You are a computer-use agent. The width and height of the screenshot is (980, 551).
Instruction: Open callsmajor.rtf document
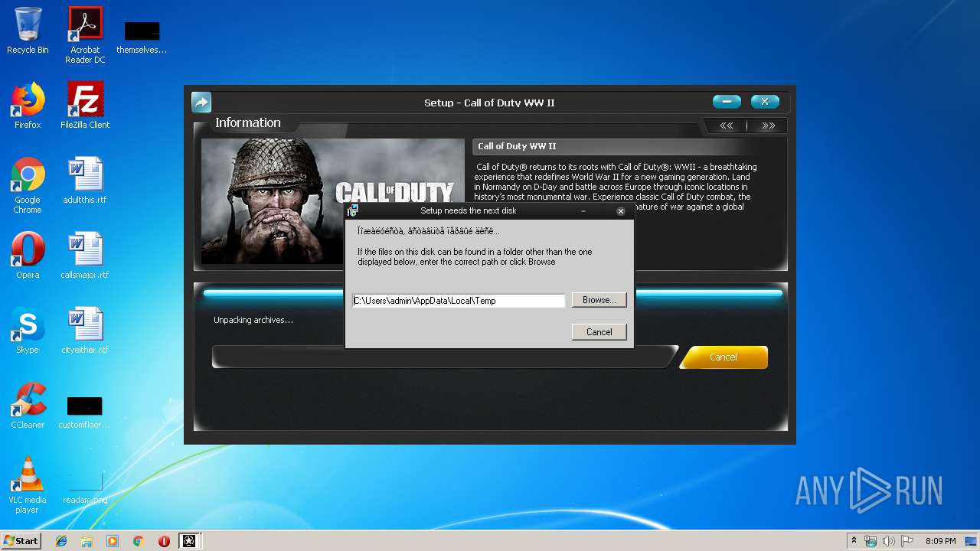(x=85, y=256)
